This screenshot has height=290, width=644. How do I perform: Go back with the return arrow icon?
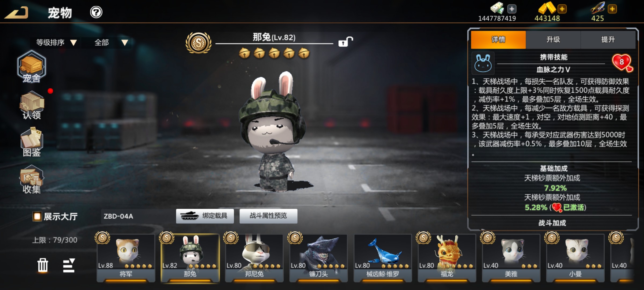coord(16,12)
